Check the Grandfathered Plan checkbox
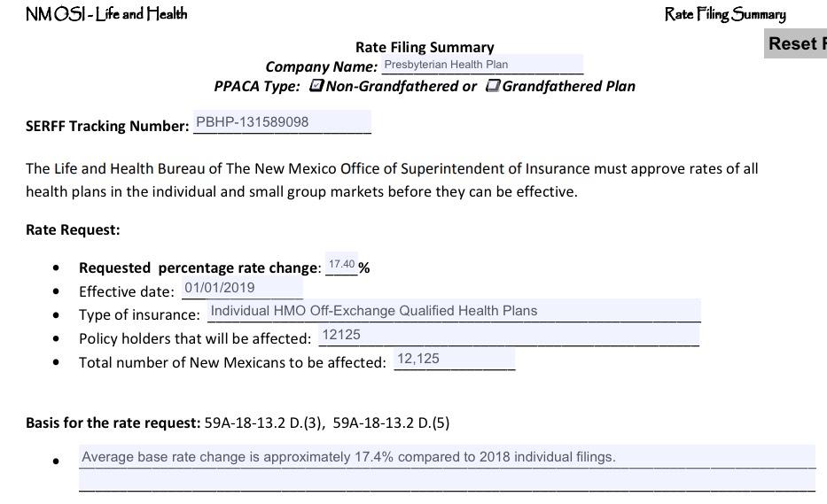Screen dimensions: 827x504 [x=493, y=86]
